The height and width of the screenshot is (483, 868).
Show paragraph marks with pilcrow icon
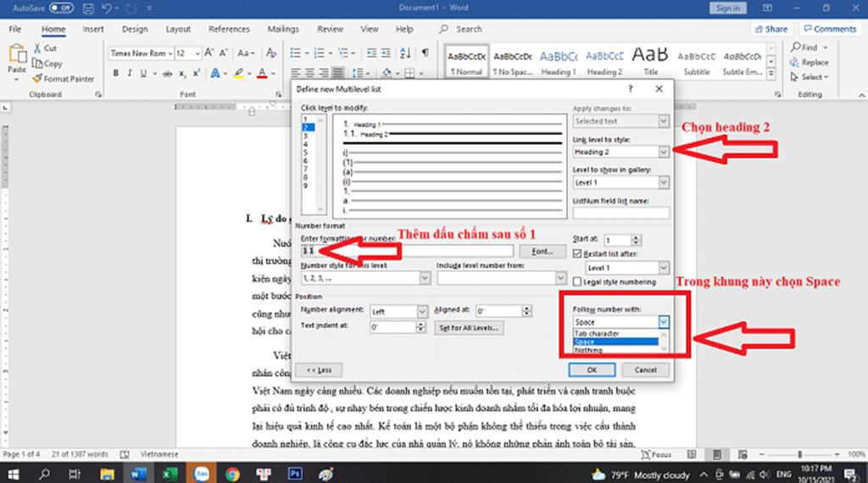click(x=426, y=53)
